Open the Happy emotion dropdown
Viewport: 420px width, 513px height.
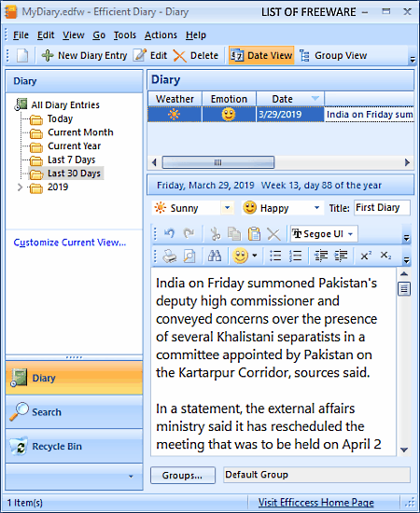click(x=316, y=208)
